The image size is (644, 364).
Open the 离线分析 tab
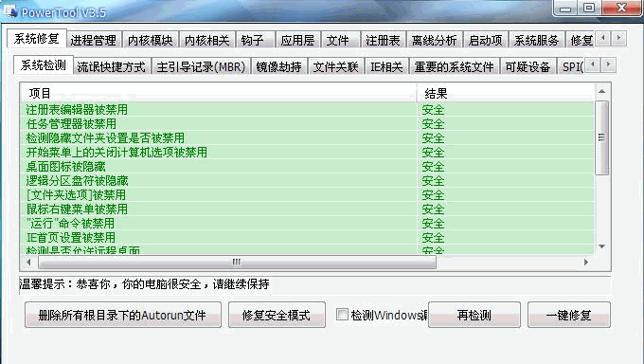[434, 41]
